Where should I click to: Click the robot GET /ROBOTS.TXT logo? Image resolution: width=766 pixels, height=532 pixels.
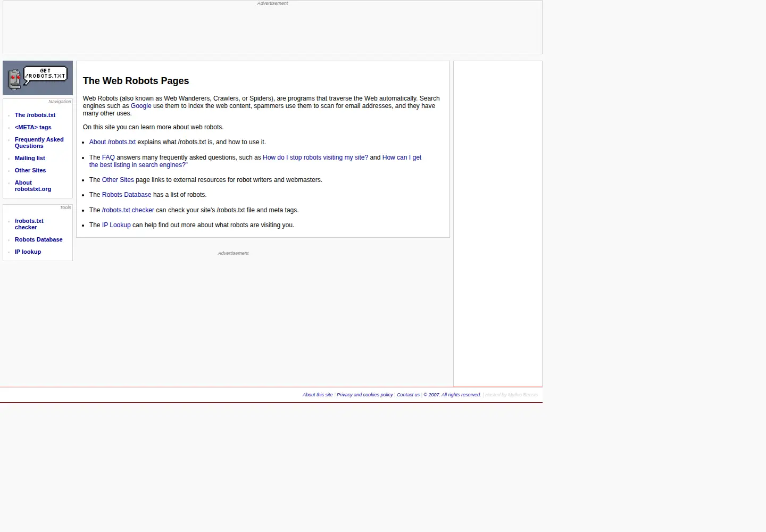(x=38, y=78)
